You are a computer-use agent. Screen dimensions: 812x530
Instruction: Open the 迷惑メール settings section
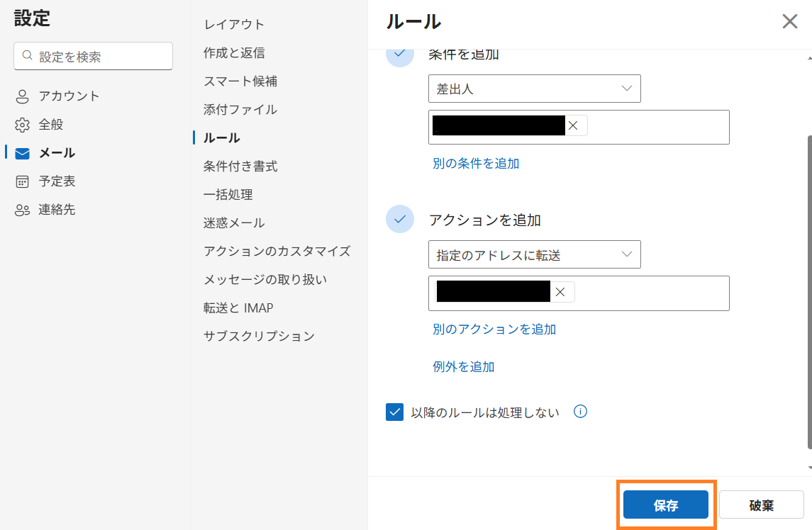point(234,222)
